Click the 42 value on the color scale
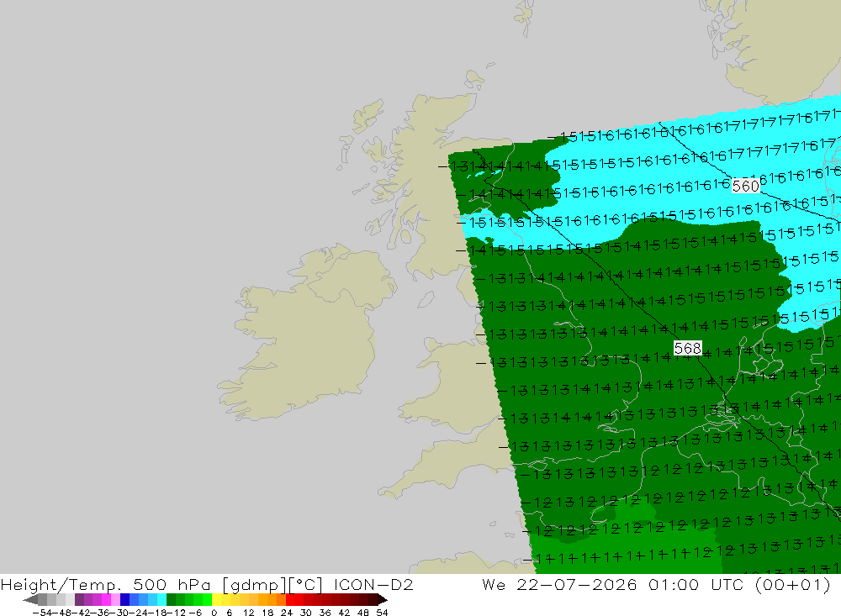The height and width of the screenshot is (616, 841). pos(344,613)
